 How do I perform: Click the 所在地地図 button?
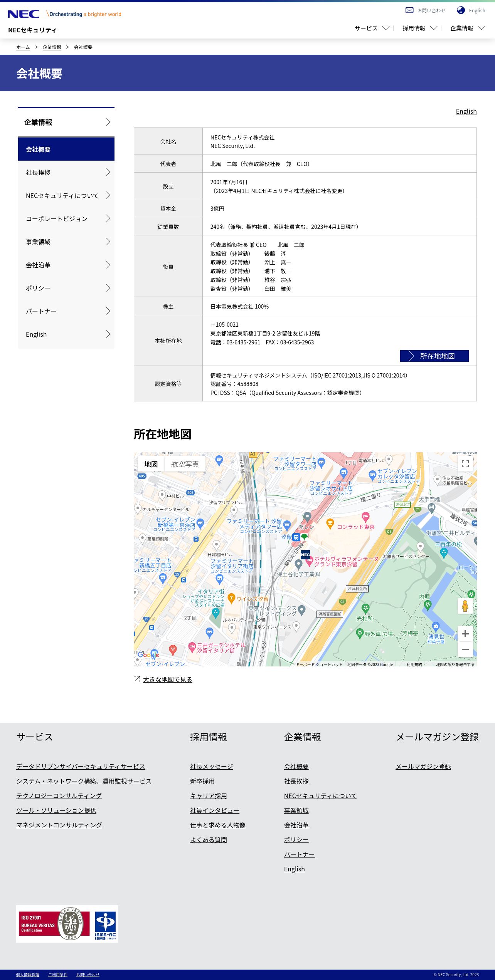click(434, 356)
